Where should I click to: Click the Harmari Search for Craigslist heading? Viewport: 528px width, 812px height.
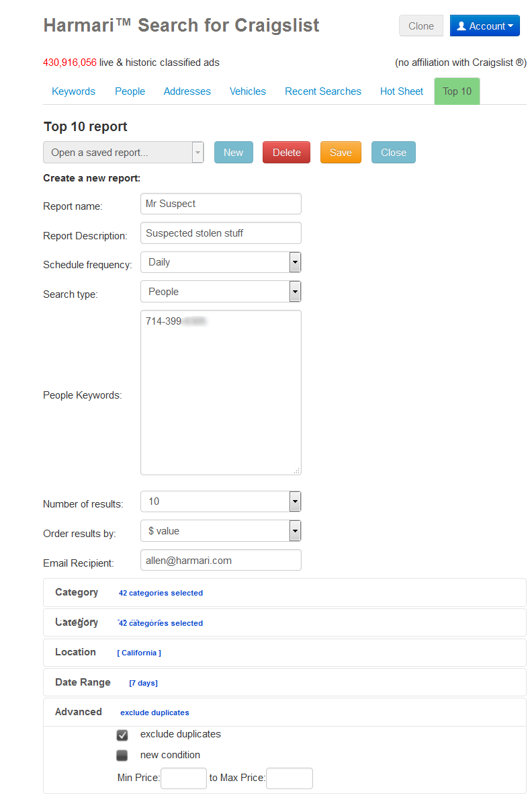coord(181,26)
